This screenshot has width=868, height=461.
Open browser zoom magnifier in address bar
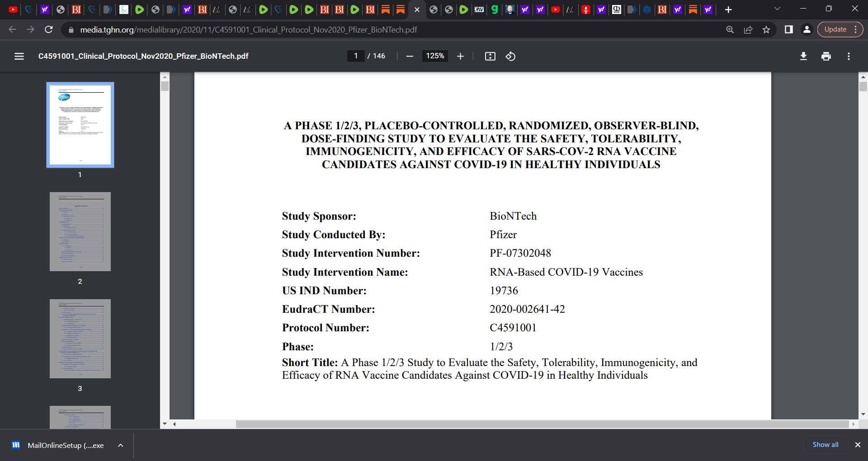point(730,29)
